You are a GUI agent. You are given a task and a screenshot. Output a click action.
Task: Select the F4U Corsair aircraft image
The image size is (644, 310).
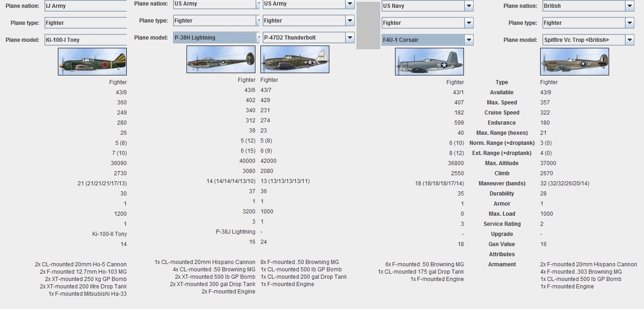(429, 62)
